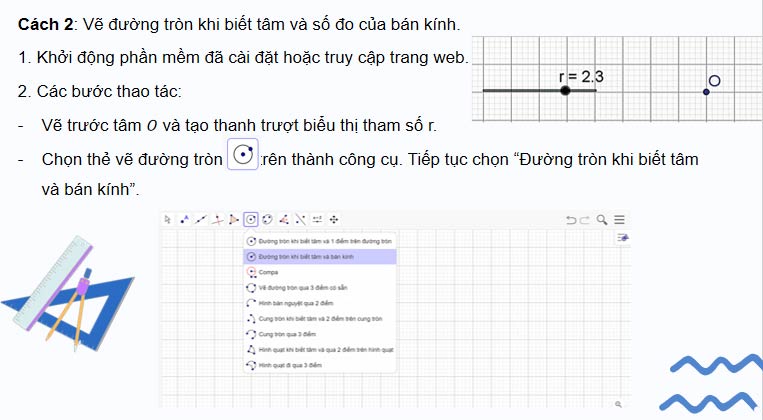The height and width of the screenshot is (420, 763).
Task: Choose 'Cung tròn qua 3 điểm'
Action: coord(320,334)
